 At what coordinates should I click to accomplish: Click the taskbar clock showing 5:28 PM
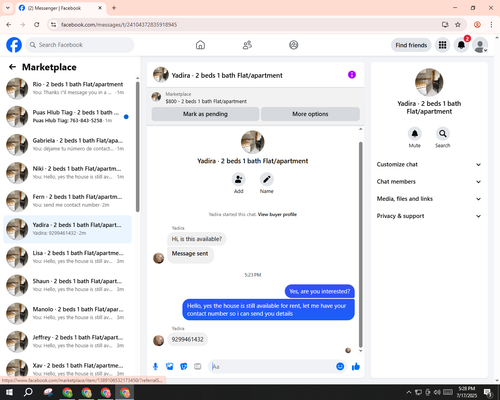467,392
